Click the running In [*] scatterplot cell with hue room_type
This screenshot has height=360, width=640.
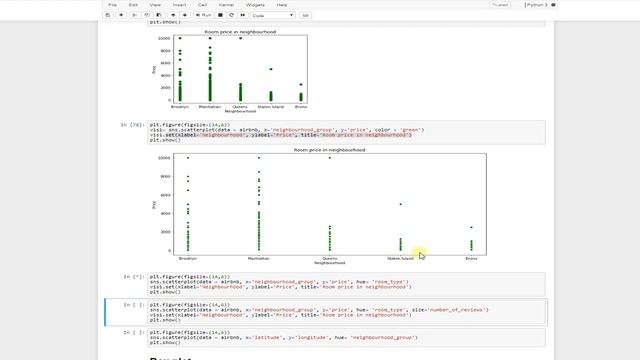pos(346,284)
